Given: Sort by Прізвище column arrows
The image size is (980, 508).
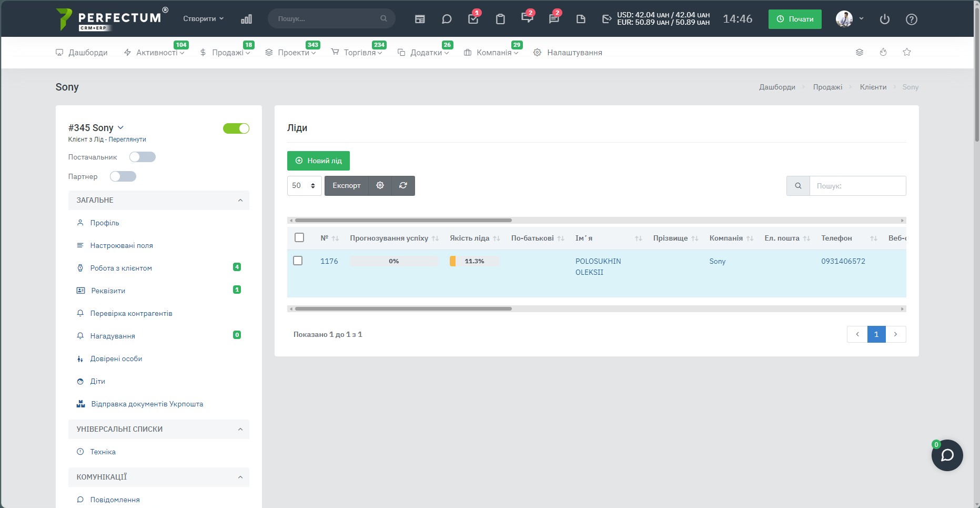Looking at the screenshot, I should [x=694, y=238].
